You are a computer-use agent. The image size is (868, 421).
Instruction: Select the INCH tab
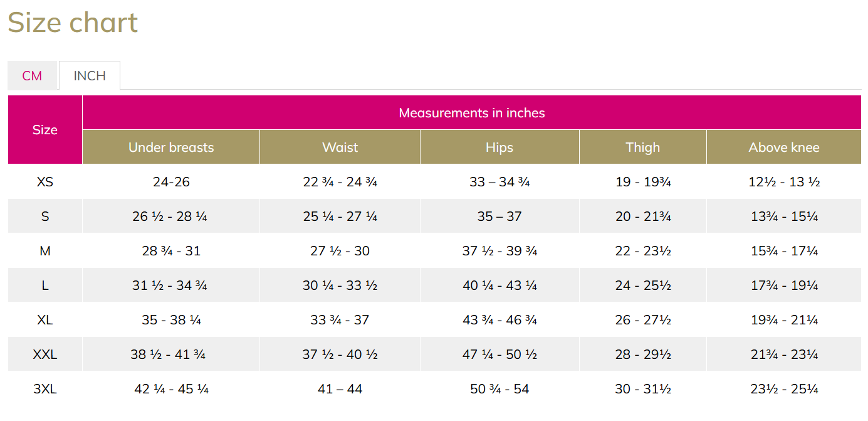coord(90,76)
